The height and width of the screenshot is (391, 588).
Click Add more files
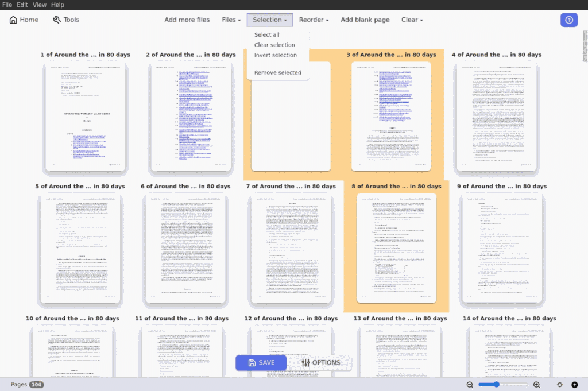tap(187, 20)
